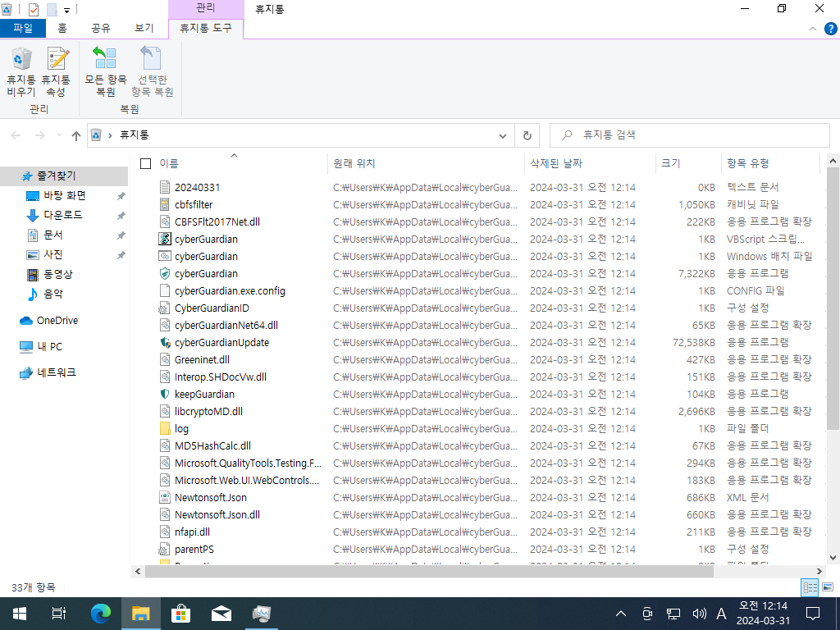Select the parentPS settings file icon
The width and height of the screenshot is (840, 630).
(x=165, y=549)
